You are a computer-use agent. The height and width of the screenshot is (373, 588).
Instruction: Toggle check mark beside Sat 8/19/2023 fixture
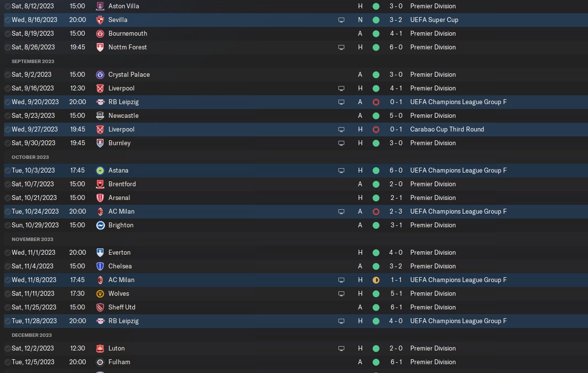(x=7, y=34)
